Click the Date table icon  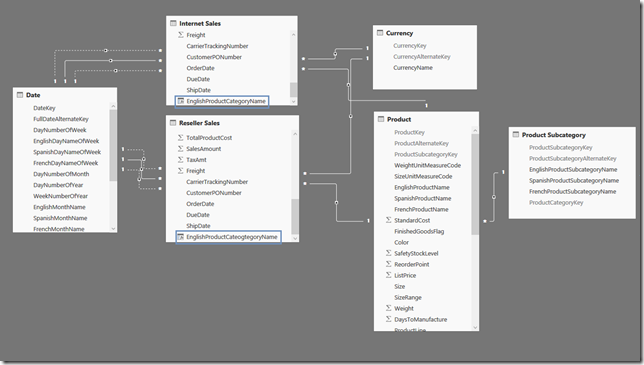click(x=20, y=95)
